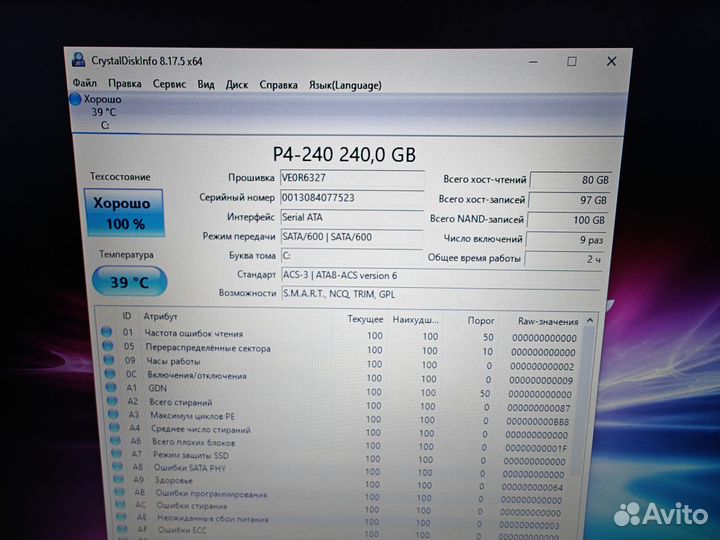
Task: Click total host reads value 80 GB
Action: tap(571, 180)
